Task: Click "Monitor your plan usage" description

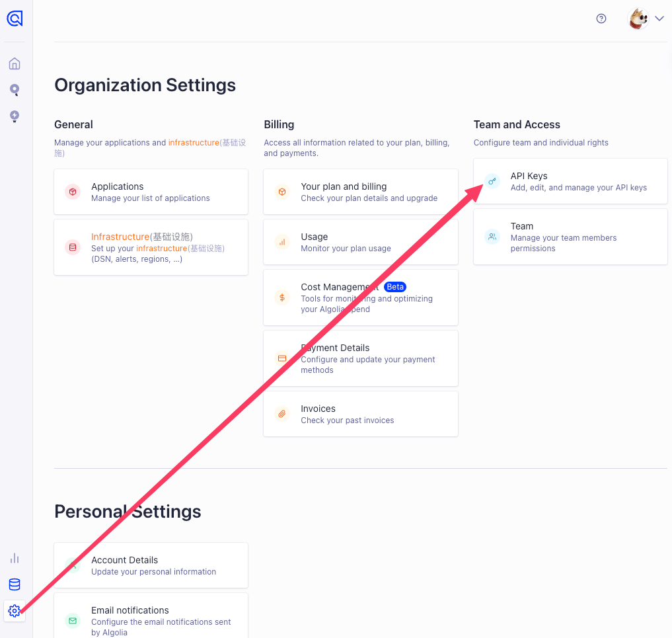Action: (x=346, y=248)
